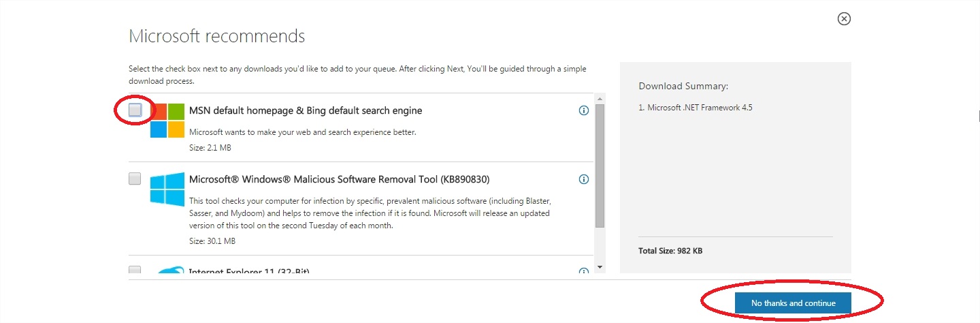The width and height of the screenshot is (980, 323).
Task: Click the MSN four-color logo
Action: [167, 121]
